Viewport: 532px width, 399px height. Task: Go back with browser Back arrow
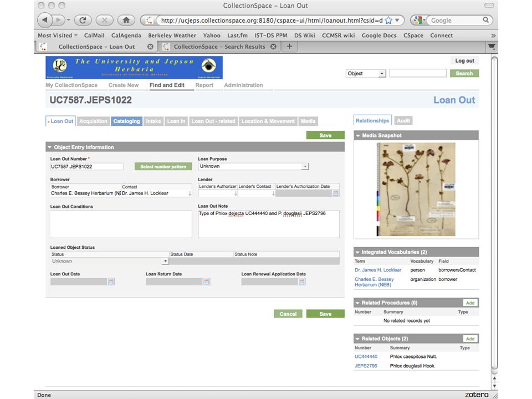[x=44, y=21]
